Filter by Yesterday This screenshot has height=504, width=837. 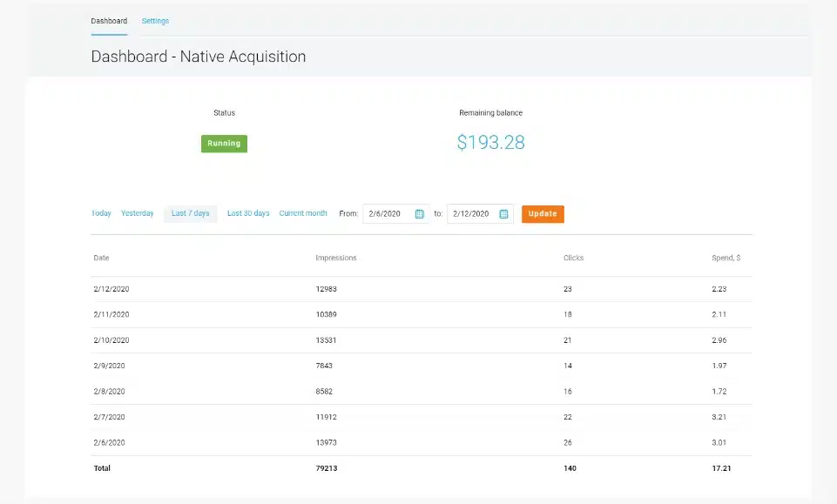pos(138,213)
